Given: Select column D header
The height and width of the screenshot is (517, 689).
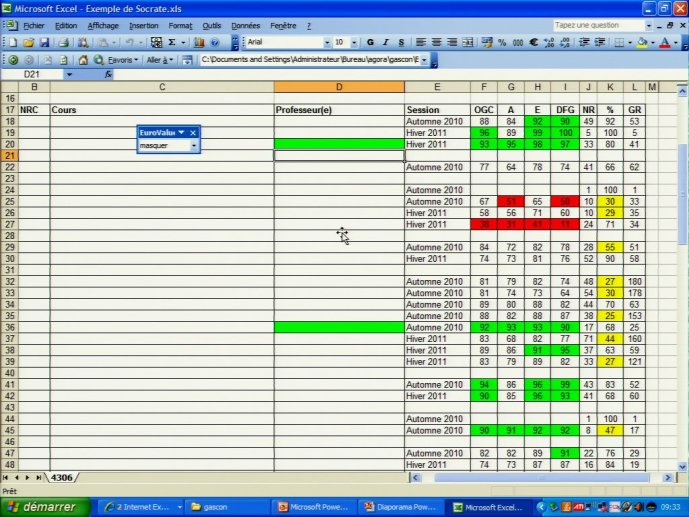Looking at the screenshot, I should (x=339, y=87).
